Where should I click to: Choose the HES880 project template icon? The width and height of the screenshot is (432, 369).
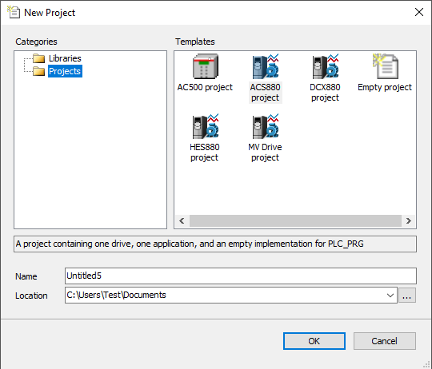tap(205, 126)
